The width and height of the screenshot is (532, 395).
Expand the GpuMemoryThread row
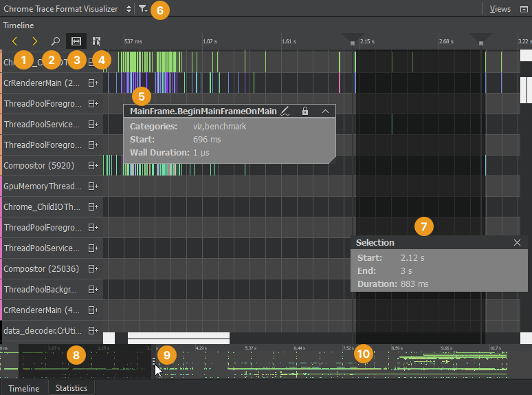93,186
